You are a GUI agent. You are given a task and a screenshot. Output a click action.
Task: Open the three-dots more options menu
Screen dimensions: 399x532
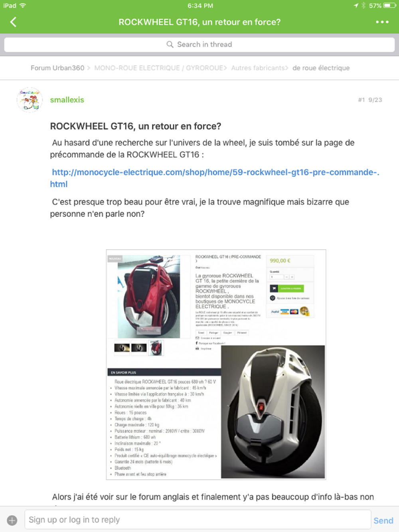pyautogui.click(x=382, y=22)
